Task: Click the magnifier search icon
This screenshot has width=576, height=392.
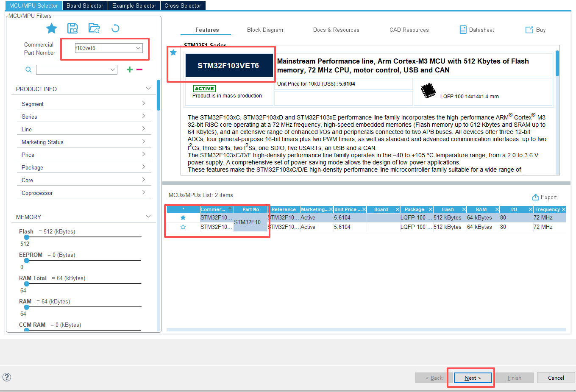Action: (28, 70)
